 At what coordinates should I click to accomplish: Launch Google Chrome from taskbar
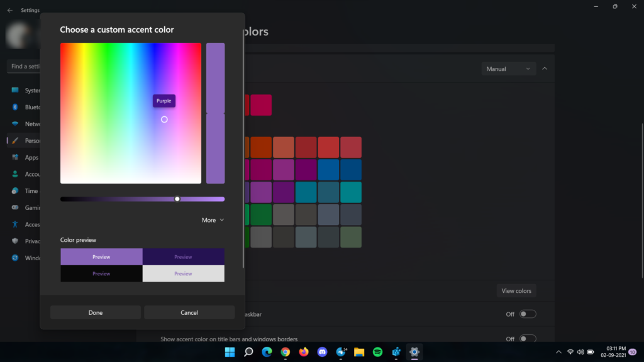tap(286, 352)
